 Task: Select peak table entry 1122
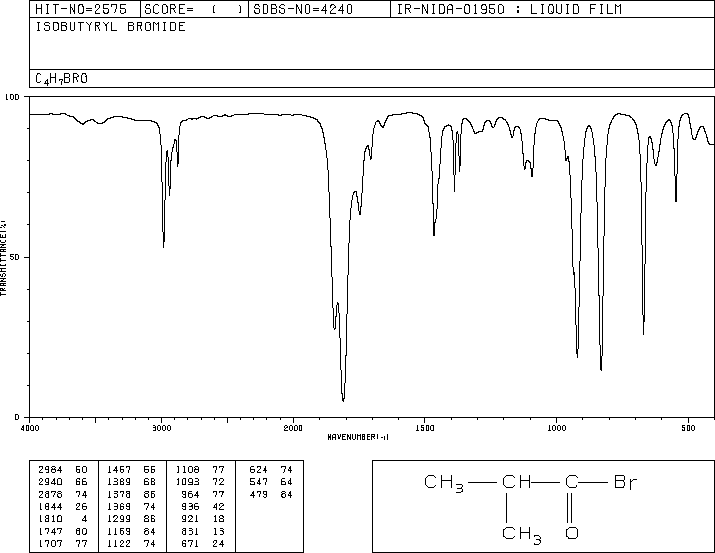119,543
